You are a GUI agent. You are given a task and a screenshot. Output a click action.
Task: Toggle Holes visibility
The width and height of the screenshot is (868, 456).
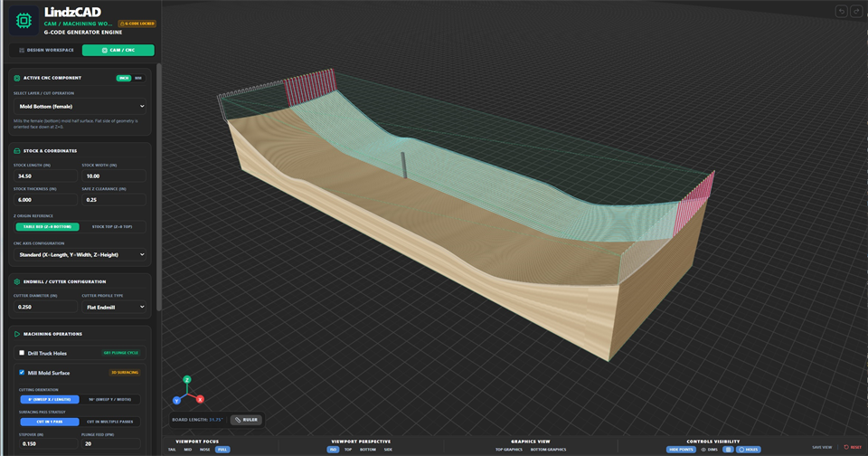click(x=749, y=450)
